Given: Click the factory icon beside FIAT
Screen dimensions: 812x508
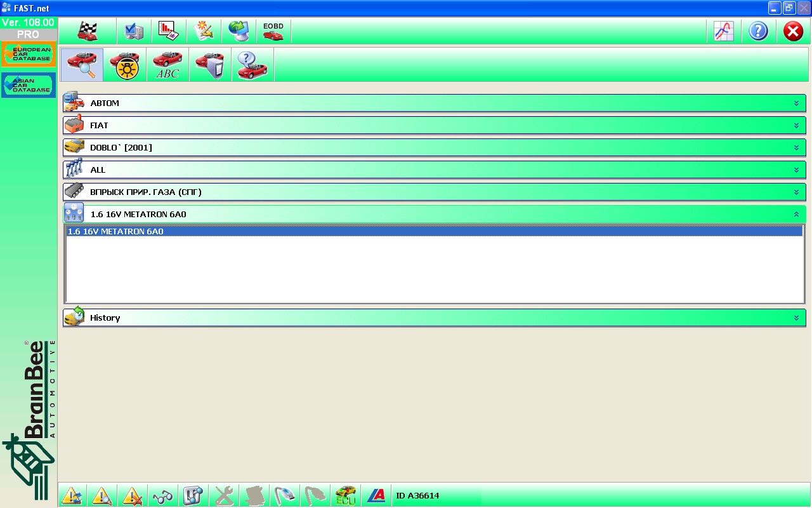Looking at the screenshot, I should (x=74, y=124).
